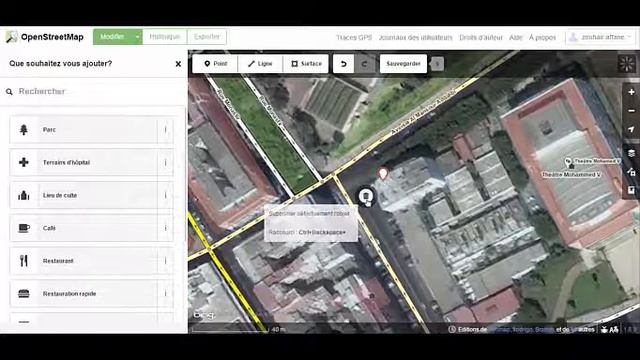
Task: Show info for Lieu de culte preset
Action: tap(165, 196)
